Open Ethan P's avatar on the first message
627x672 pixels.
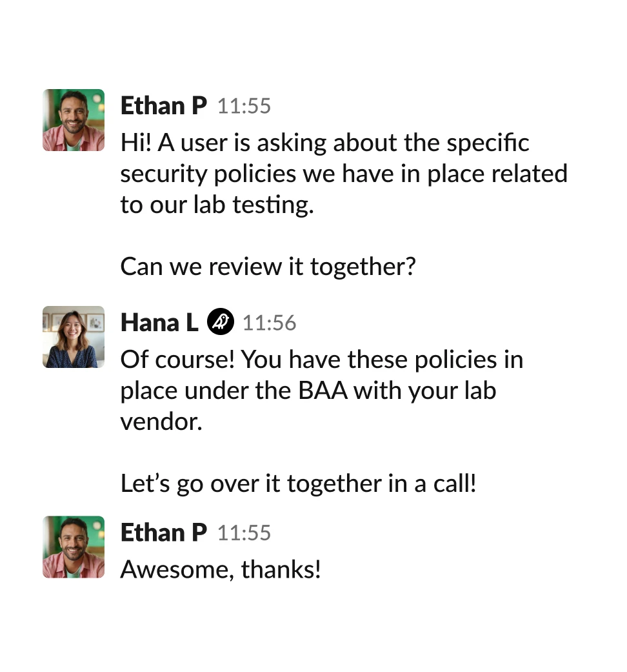pos(74,120)
